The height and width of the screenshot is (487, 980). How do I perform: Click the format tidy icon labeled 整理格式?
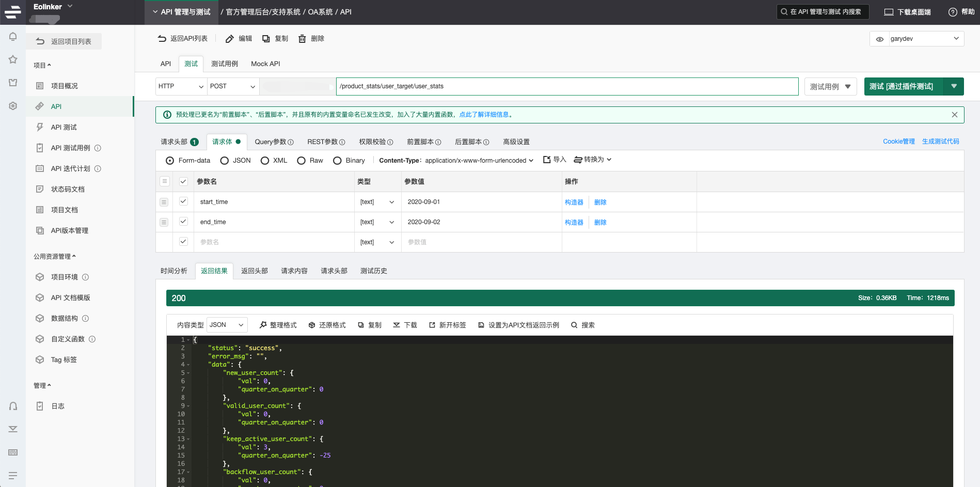[263, 325]
